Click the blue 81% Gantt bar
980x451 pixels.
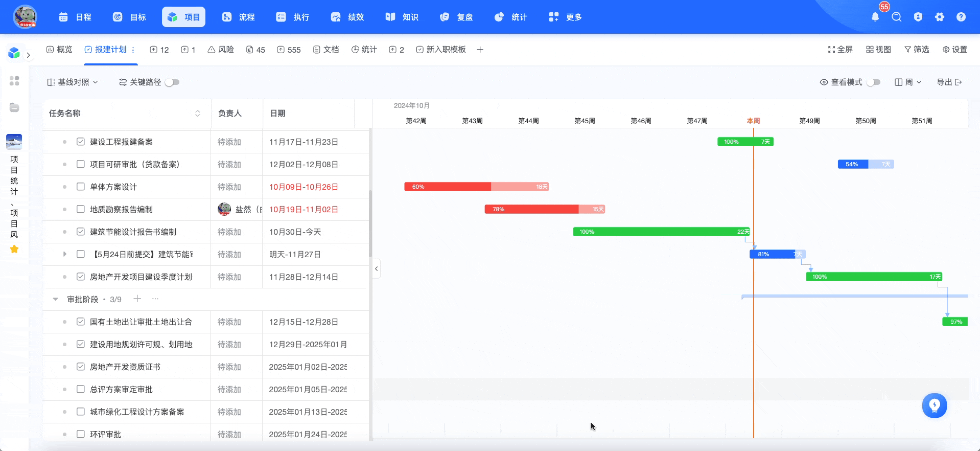pyautogui.click(x=777, y=254)
